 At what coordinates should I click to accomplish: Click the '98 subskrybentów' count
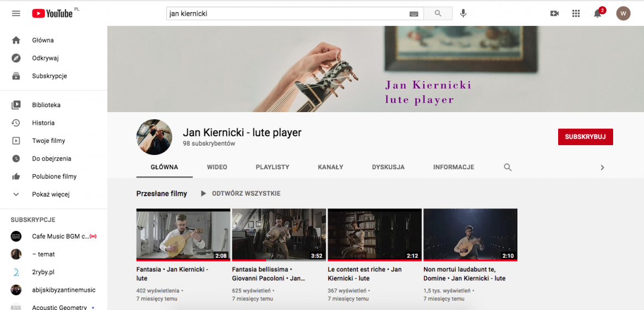coord(209,144)
